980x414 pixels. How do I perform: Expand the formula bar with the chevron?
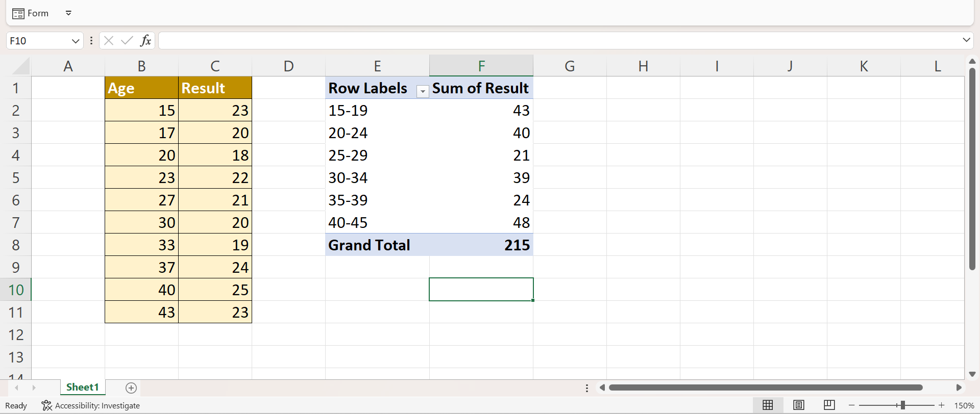tap(966, 40)
